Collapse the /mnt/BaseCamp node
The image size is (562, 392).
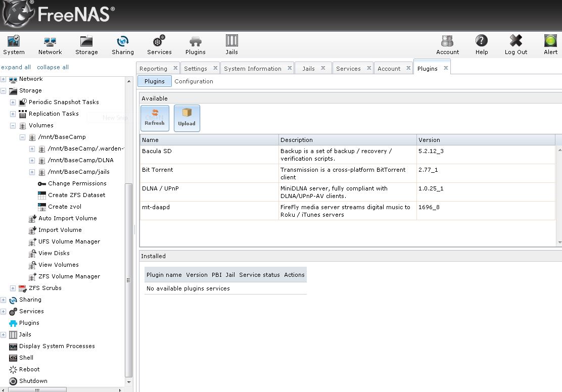(22, 137)
